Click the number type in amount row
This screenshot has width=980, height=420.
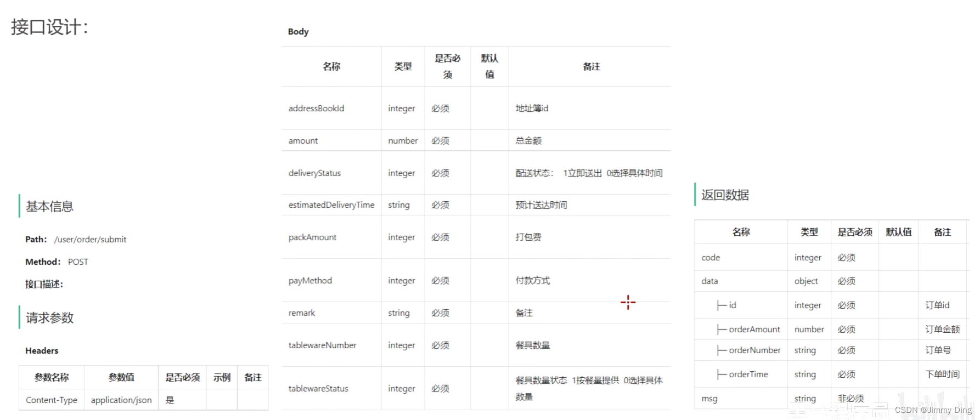coord(403,140)
